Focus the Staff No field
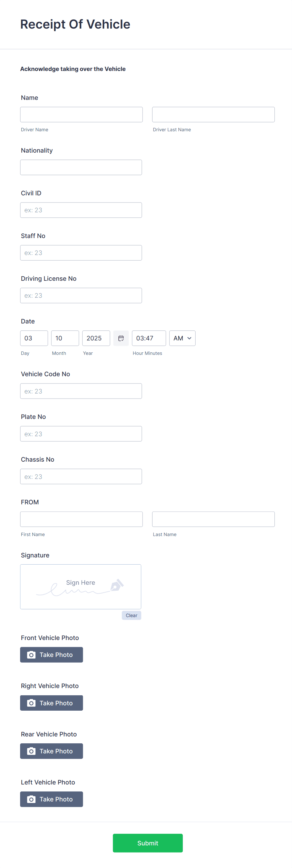Screen dimensions: 292x868 pyautogui.click(x=81, y=253)
